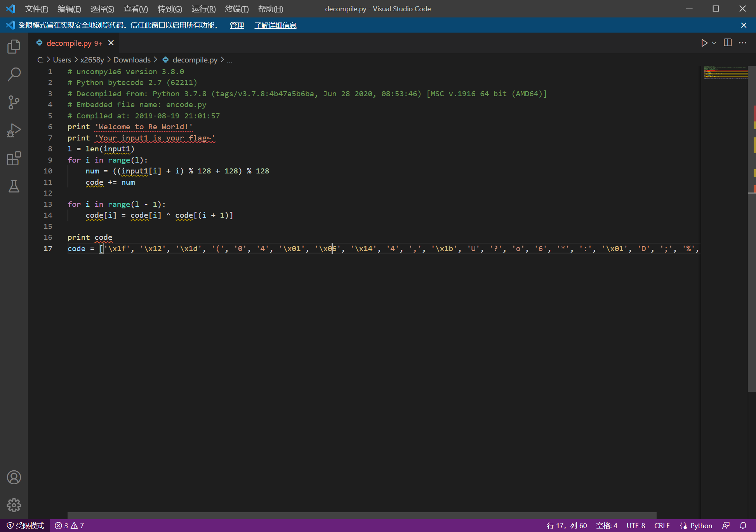
Task: Expand the Downloads breadcrumb folder
Action: [x=132, y=60]
